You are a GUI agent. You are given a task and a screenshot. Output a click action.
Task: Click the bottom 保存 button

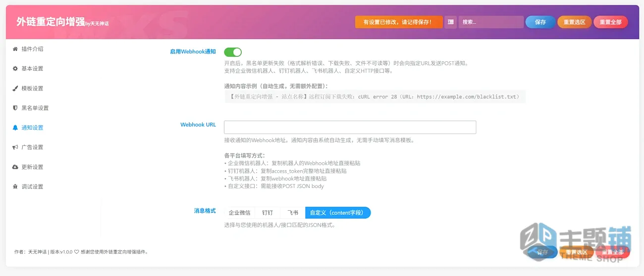point(543,252)
